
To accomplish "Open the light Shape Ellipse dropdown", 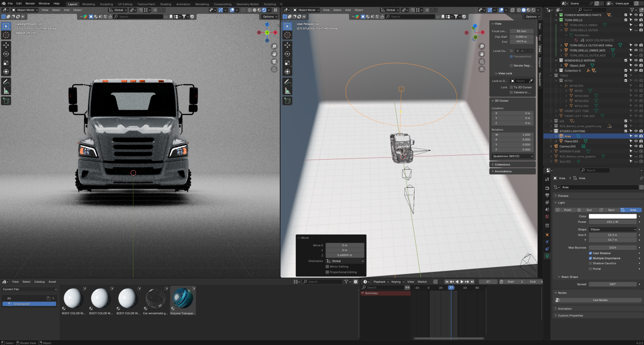I will pos(613,230).
